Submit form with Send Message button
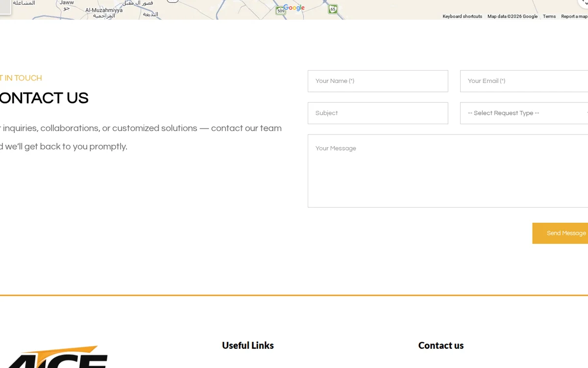 click(560, 233)
